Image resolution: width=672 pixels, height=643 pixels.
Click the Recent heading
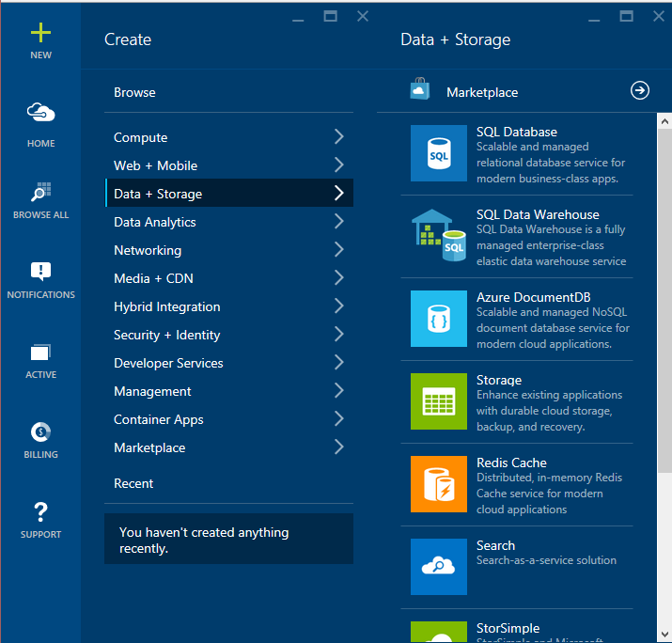point(133,483)
